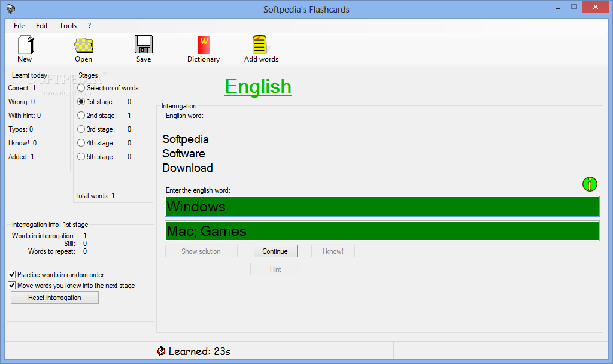Click the word Software in interrogation
This screenshot has width=613, height=364.
[x=184, y=153]
